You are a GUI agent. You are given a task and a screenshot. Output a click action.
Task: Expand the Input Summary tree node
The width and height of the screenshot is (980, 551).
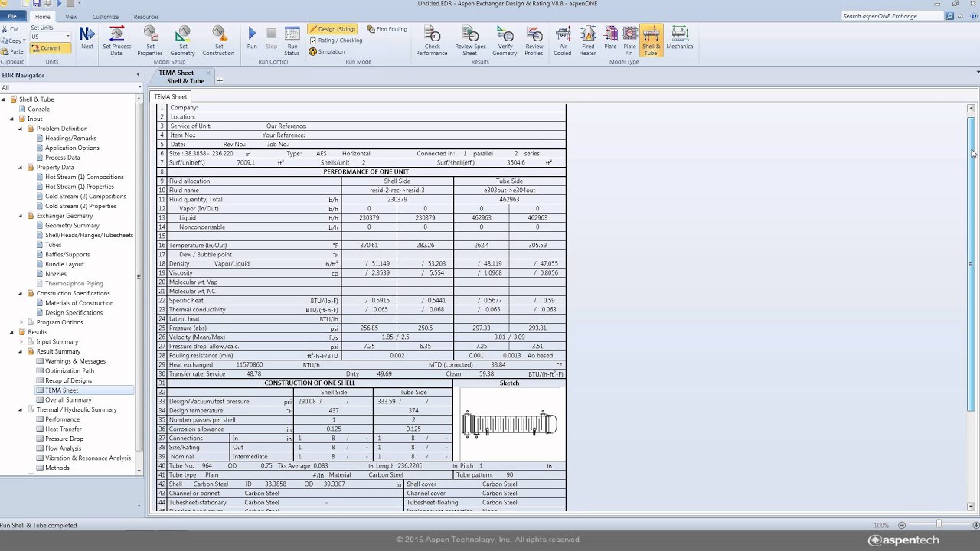pos(21,342)
